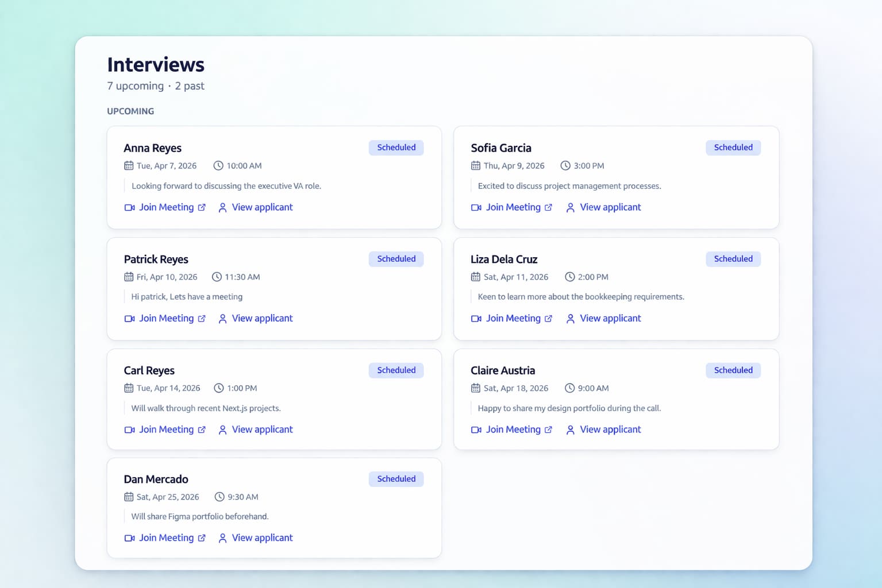Click the clock icon beside 9:00 AM on Claire Austria card
Screen dimensions: 882x588
tap(569, 388)
